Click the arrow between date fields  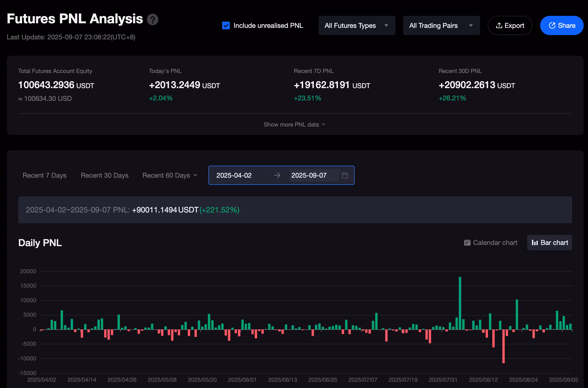(277, 176)
